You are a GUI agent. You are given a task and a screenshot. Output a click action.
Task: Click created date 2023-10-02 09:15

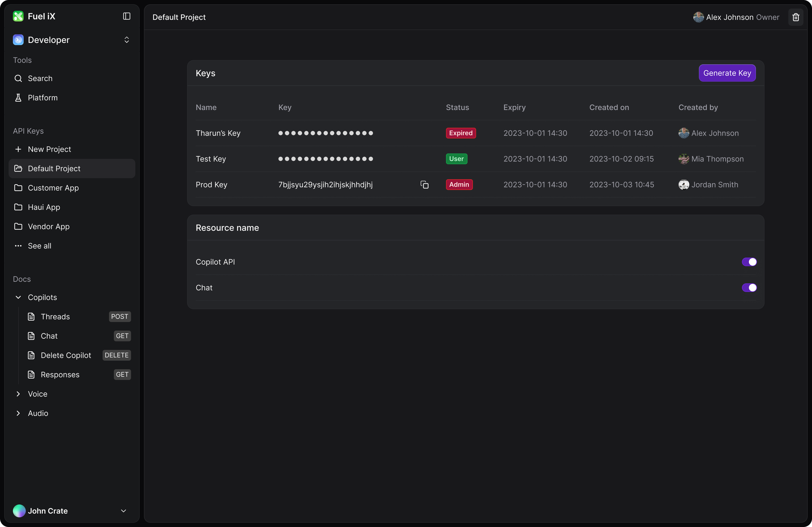[621, 159]
